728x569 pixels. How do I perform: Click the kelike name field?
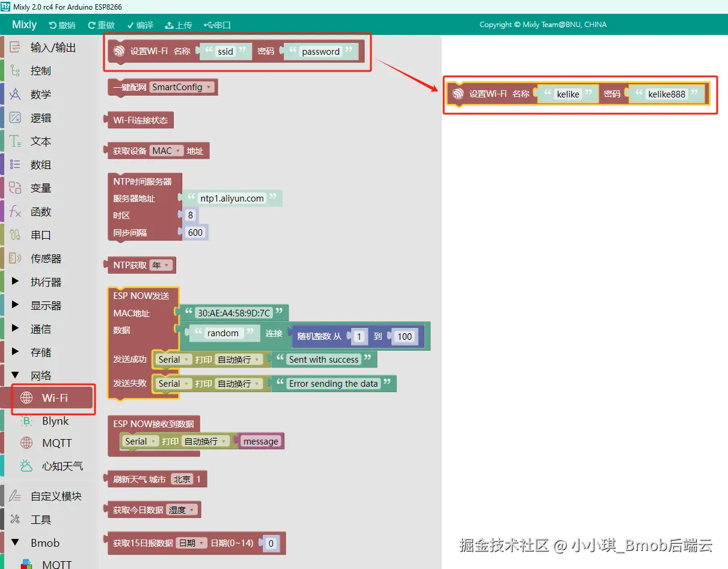click(x=568, y=94)
